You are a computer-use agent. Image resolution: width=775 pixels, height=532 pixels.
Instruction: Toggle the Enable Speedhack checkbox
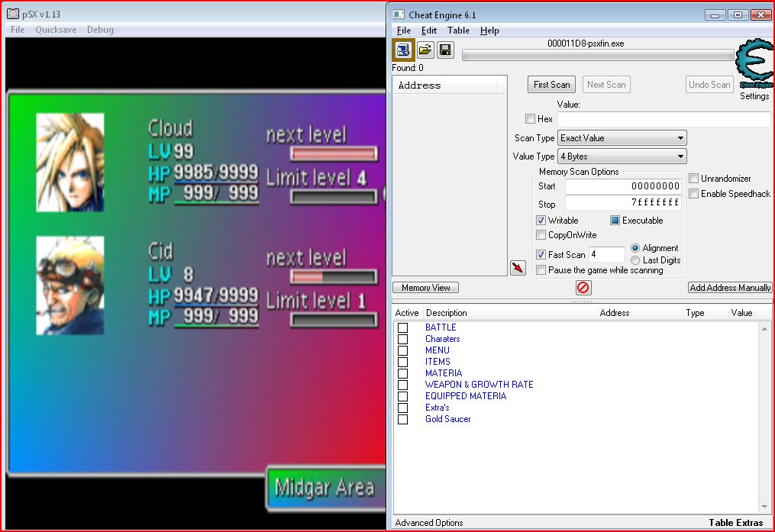coord(693,194)
